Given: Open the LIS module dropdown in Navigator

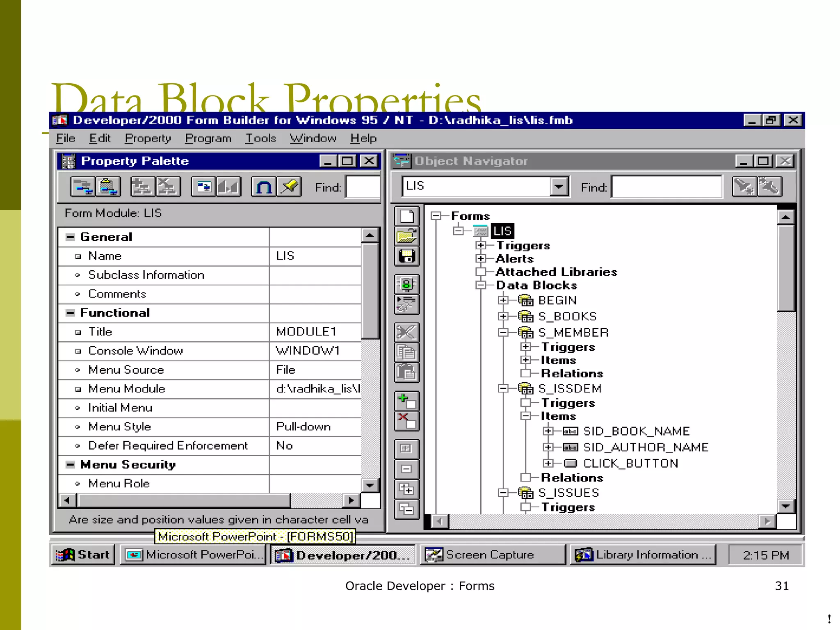Looking at the screenshot, I should point(559,187).
